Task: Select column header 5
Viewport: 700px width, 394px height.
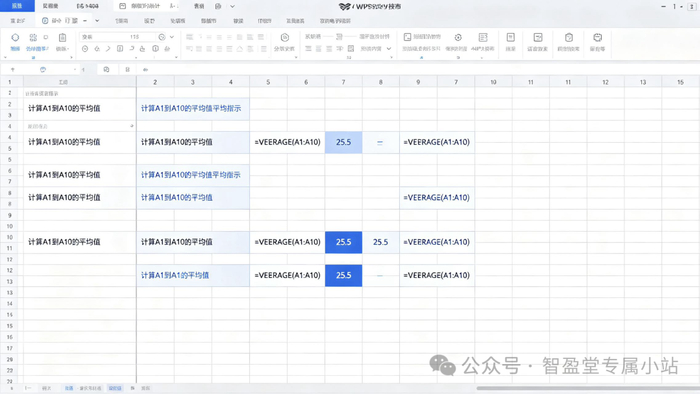Action: tap(268, 82)
